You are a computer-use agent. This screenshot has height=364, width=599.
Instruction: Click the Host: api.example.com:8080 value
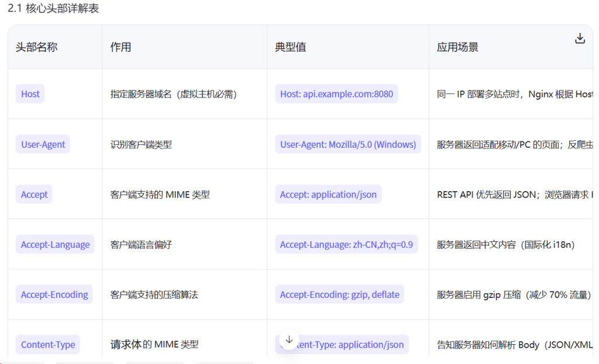tap(336, 94)
